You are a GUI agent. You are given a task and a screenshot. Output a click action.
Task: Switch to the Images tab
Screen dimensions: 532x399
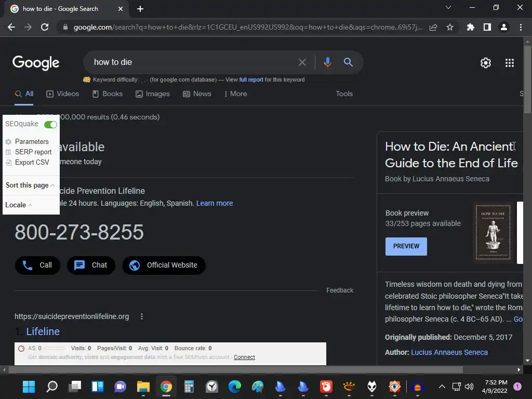153,94
